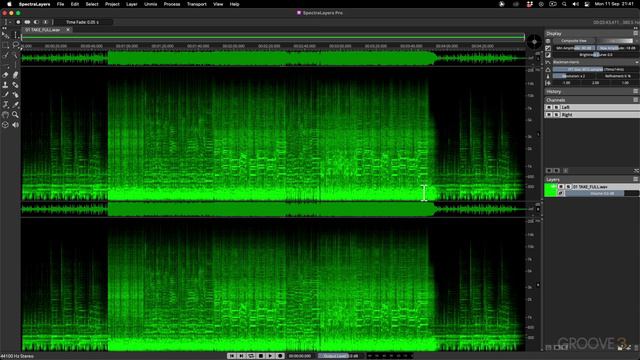Select the Time Range selection tool
This screenshot has height=360, width=640.
pyautogui.click(x=15, y=36)
